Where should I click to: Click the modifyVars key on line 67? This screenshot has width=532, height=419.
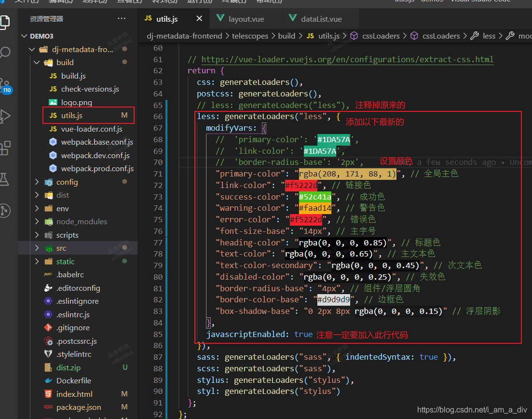[x=229, y=128]
